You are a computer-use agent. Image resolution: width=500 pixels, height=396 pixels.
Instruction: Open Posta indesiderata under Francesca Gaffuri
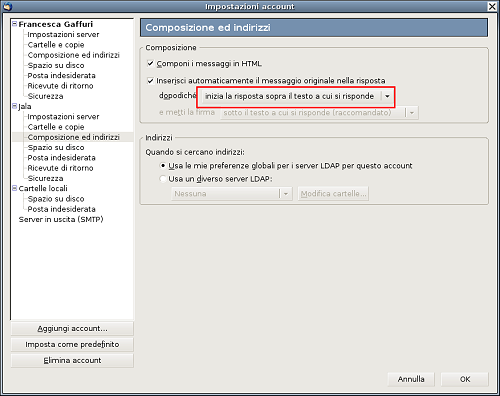click(x=62, y=75)
